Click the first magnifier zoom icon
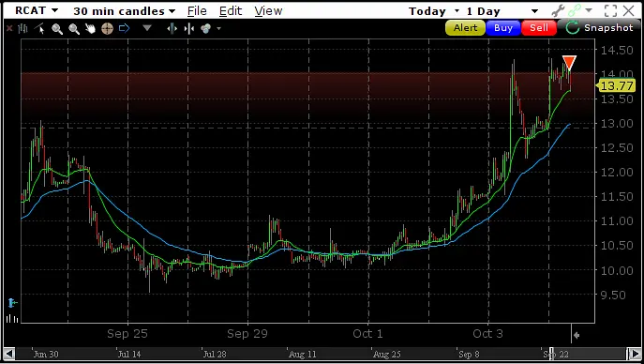Screen dimensions: 644x364 pyautogui.click(x=57, y=28)
